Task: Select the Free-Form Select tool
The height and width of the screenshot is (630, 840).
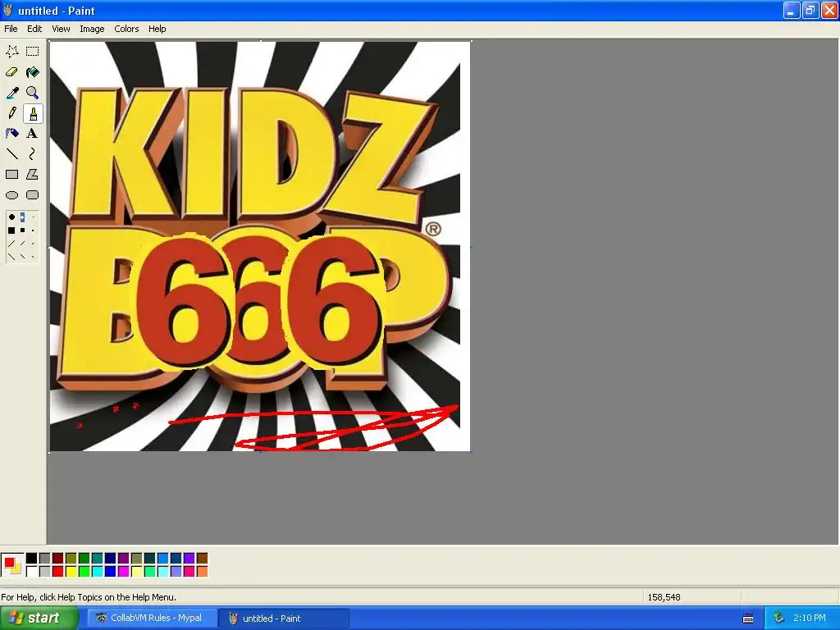Action: click(11, 52)
